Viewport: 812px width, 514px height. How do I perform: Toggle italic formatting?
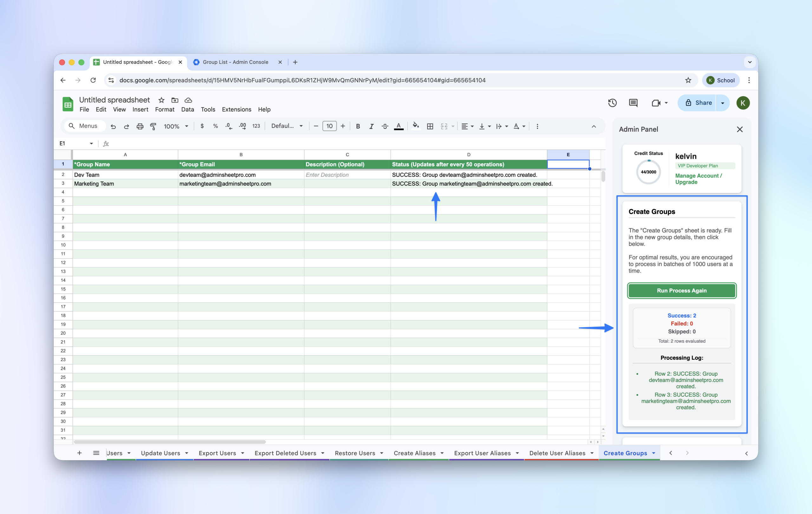(x=371, y=126)
